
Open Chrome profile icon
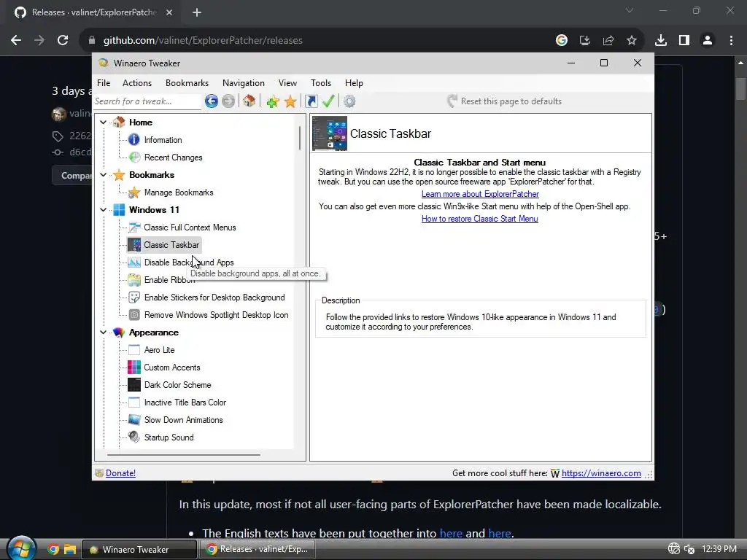point(708,41)
